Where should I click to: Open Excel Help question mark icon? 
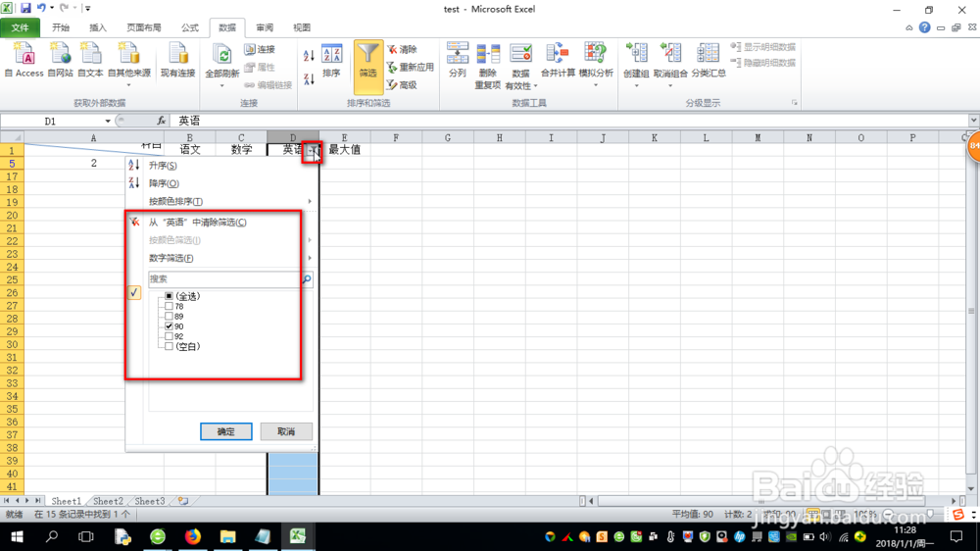point(924,27)
